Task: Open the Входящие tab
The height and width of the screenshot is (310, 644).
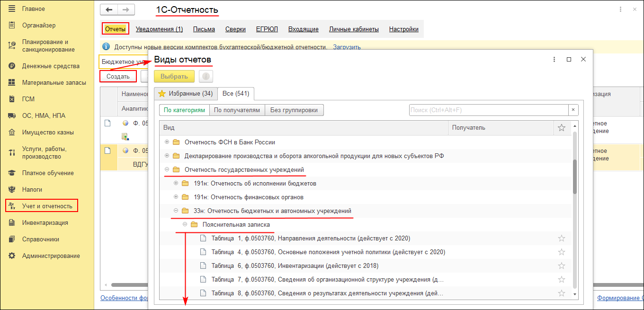Action: [304, 29]
